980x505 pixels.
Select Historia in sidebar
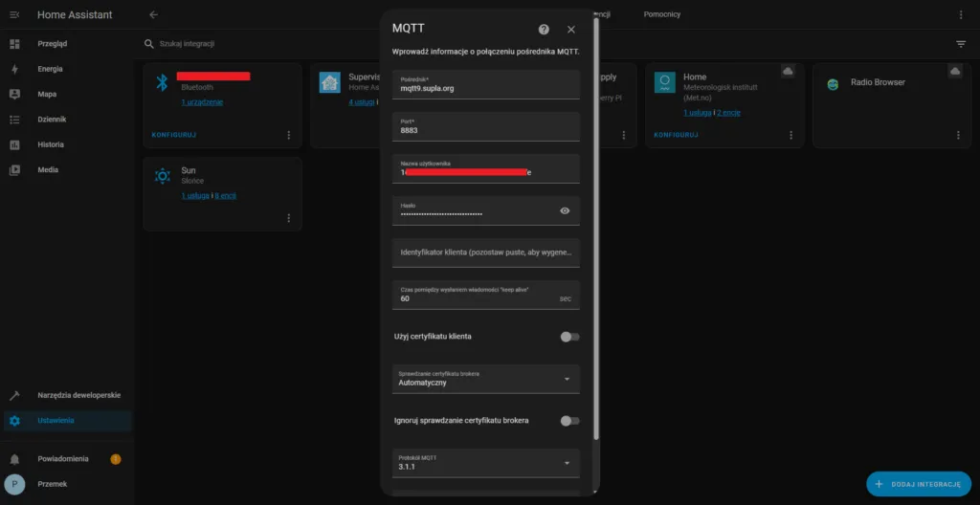click(51, 144)
